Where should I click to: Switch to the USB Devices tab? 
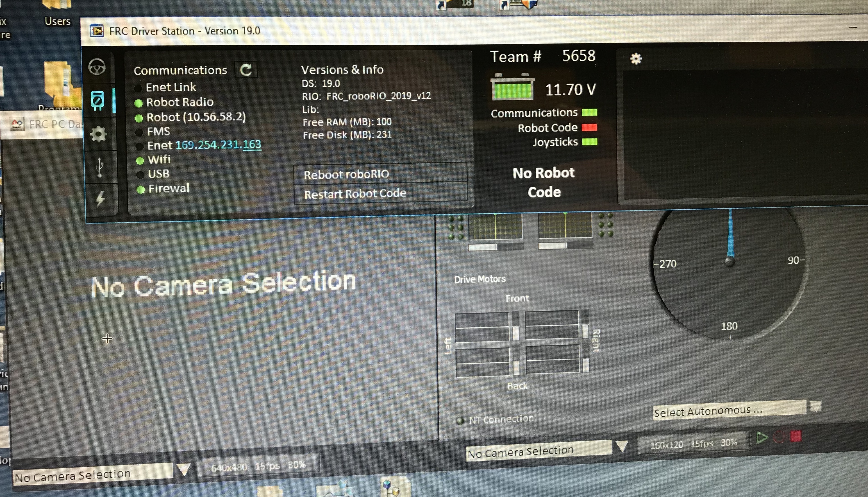click(100, 167)
